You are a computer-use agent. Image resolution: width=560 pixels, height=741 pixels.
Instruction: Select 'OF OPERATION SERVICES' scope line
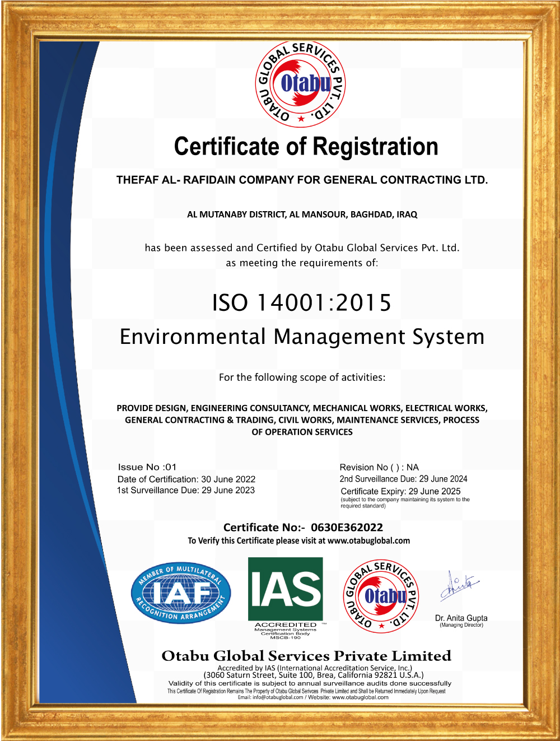pyautogui.click(x=302, y=432)
